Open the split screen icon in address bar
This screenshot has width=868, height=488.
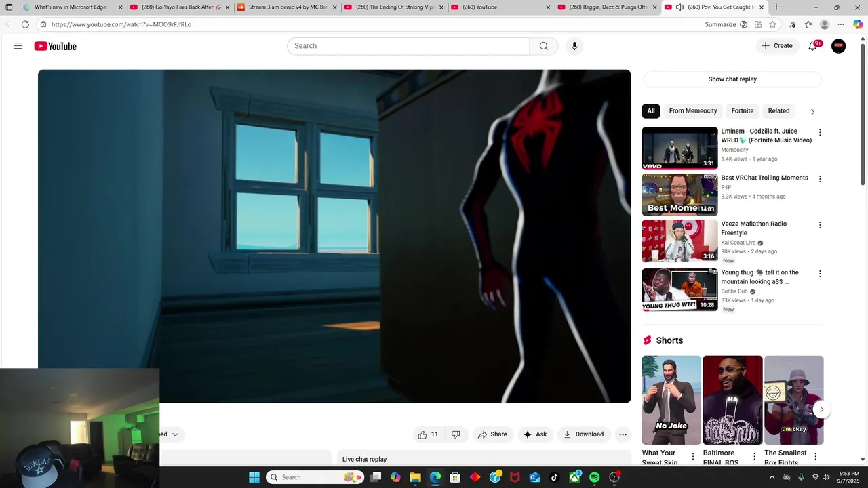point(757,24)
